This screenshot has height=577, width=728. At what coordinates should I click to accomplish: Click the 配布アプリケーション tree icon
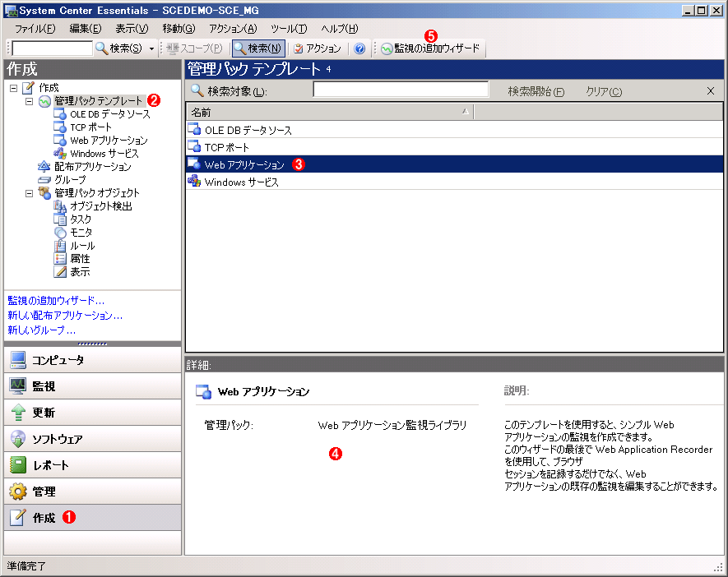point(44,166)
